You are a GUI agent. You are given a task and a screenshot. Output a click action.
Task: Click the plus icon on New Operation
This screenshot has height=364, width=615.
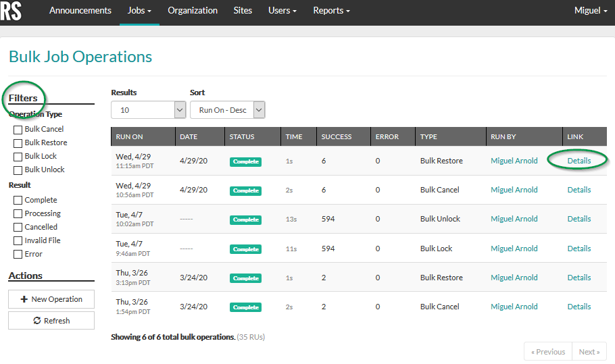coord(24,299)
